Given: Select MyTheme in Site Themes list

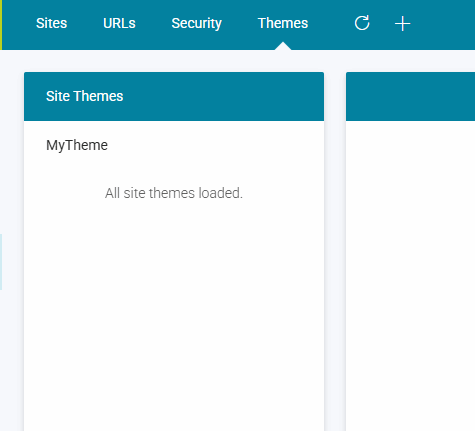Looking at the screenshot, I should pos(77,145).
